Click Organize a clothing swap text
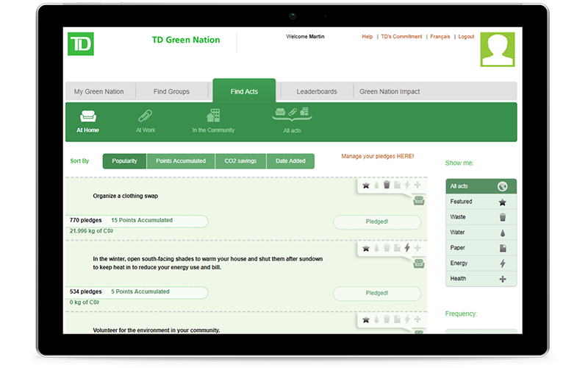Image resolution: width=588 pixels, height=368 pixels. point(126,196)
